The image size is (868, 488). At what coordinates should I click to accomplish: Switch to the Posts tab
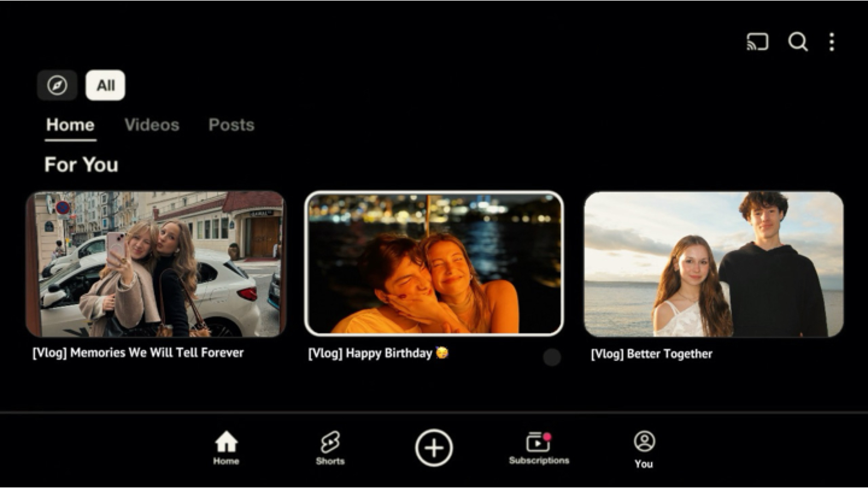231,125
